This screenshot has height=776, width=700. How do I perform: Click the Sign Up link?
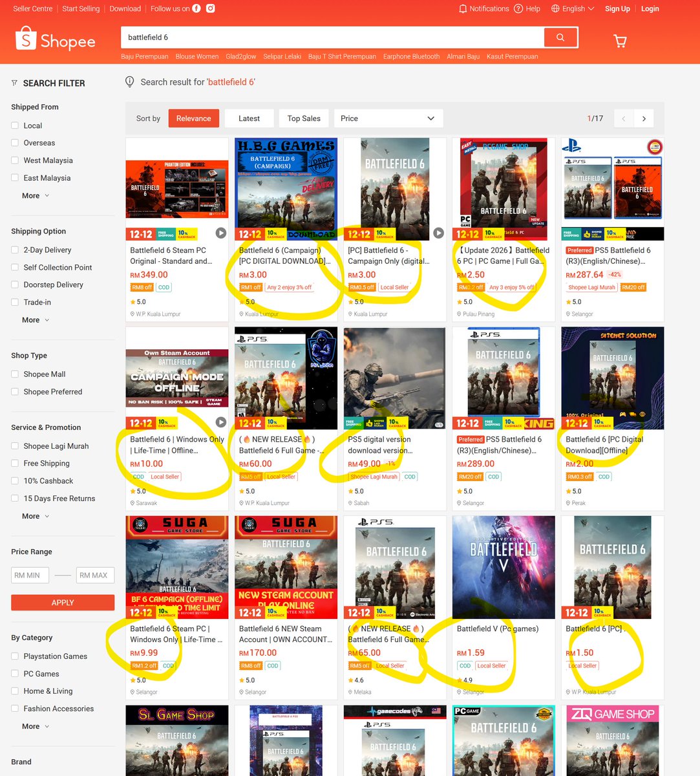click(617, 8)
